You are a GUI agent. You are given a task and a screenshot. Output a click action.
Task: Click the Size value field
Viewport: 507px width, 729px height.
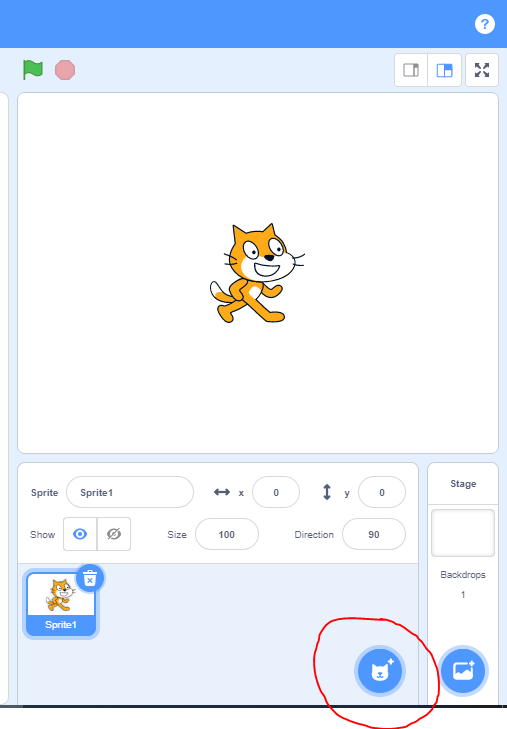click(227, 534)
